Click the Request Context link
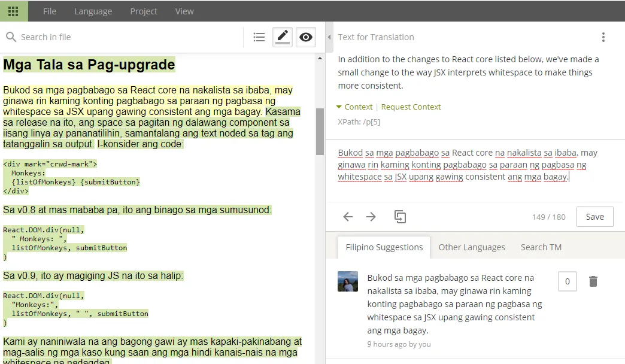The height and width of the screenshot is (364, 625). tap(411, 107)
